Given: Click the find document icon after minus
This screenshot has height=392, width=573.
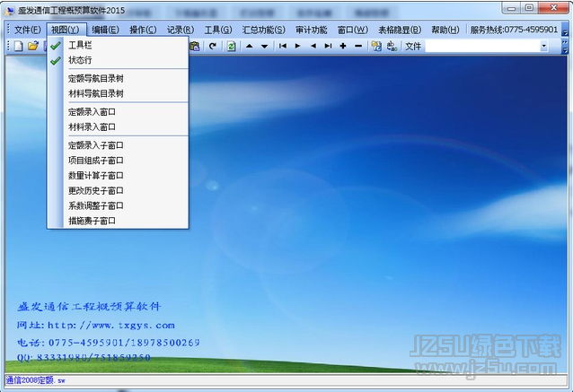Looking at the screenshot, I should tap(376, 46).
